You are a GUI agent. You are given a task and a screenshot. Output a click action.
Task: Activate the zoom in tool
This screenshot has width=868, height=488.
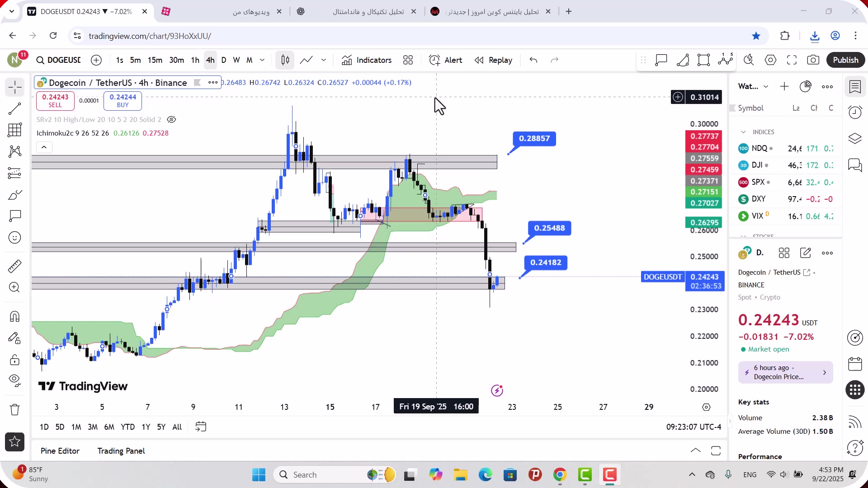15,287
